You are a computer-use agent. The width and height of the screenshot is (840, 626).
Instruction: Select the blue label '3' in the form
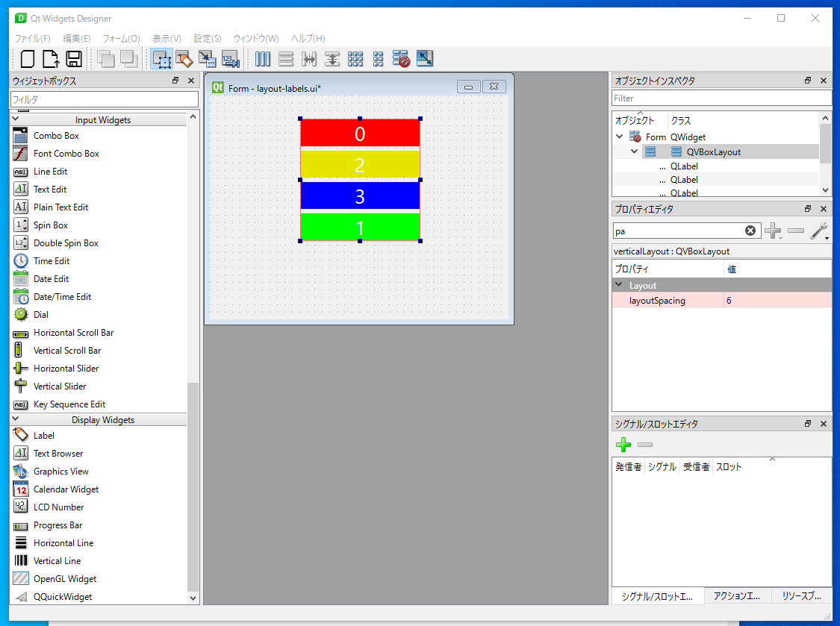tap(360, 195)
